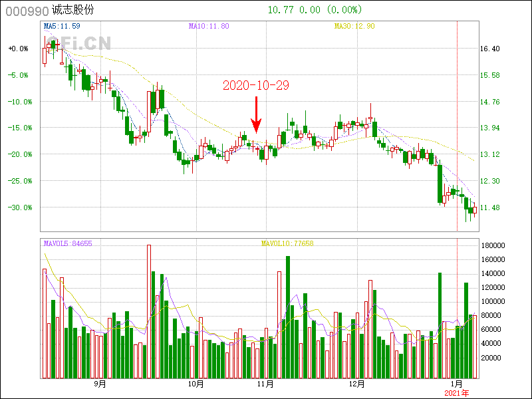Click the 9月 label on time axis
This screenshot has height=399, width=532.
click(100, 384)
